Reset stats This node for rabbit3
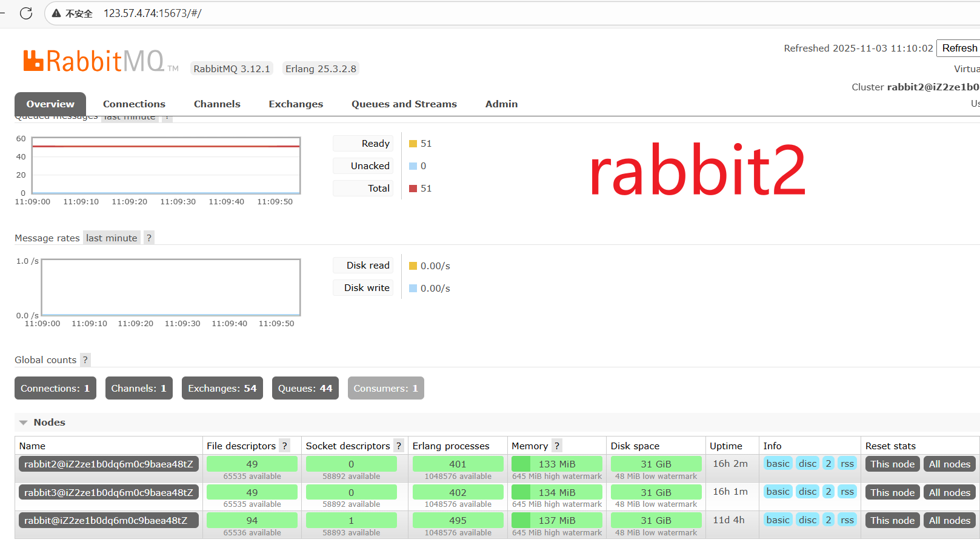 892,492
